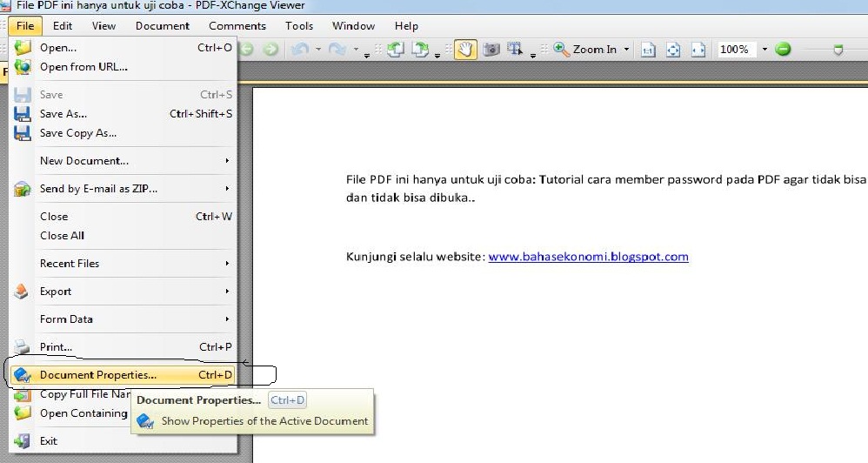
Task: Expand the Export submenu arrow
Action: pos(227,291)
